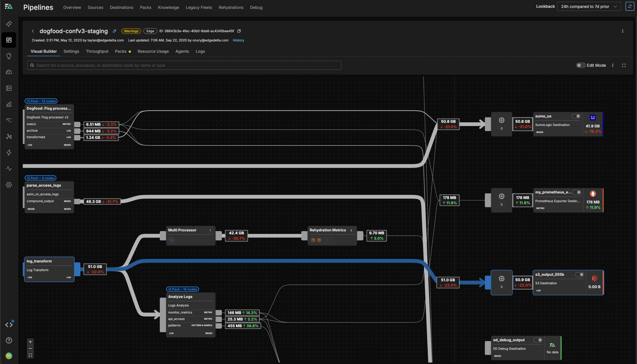
Task: Copy the pipeline ID with copy icon
Action: (239, 31)
